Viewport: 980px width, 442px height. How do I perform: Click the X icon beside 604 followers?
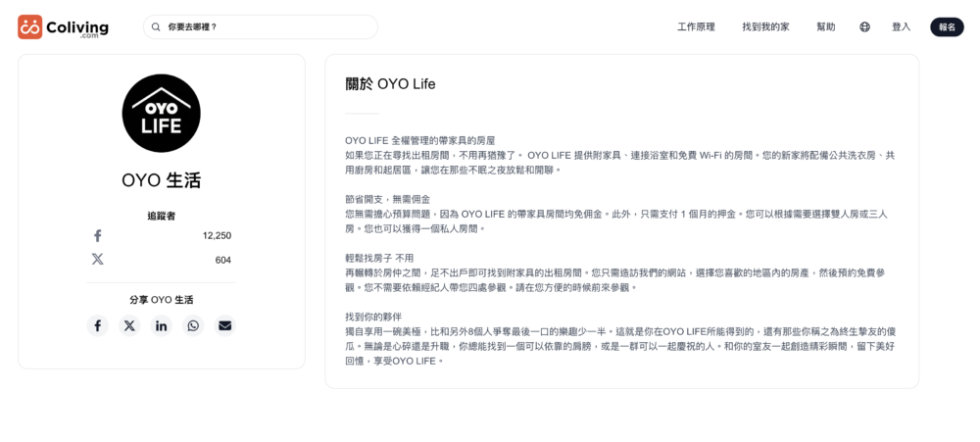pyautogui.click(x=97, y=260)
